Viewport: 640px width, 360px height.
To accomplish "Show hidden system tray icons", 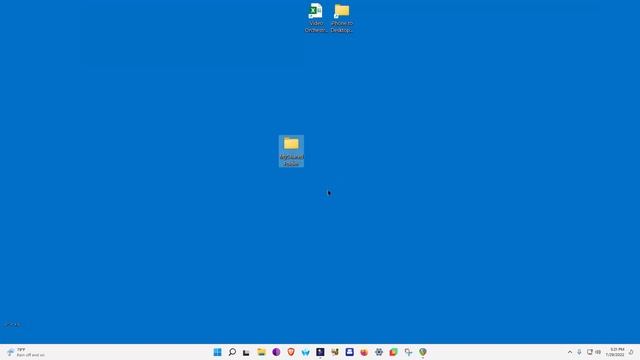I will (x=570, y=352).
